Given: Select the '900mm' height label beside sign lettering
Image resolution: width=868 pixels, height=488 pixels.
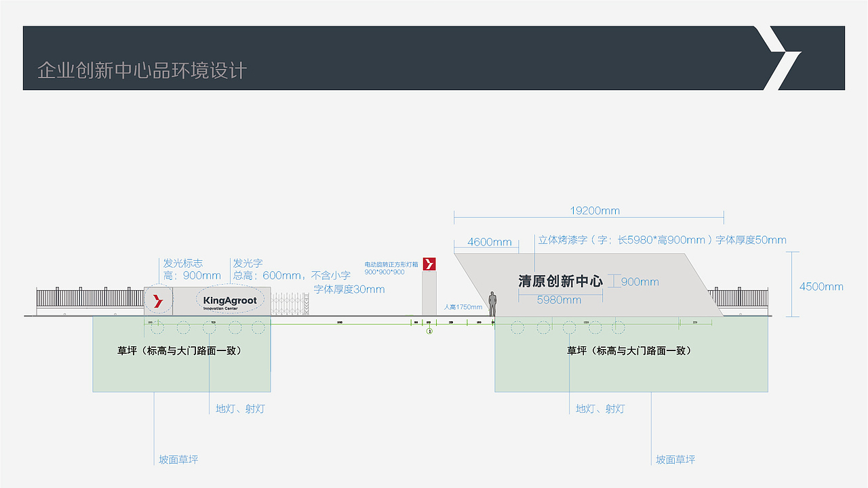Looking at the screenshot, I should coord(639,282).
